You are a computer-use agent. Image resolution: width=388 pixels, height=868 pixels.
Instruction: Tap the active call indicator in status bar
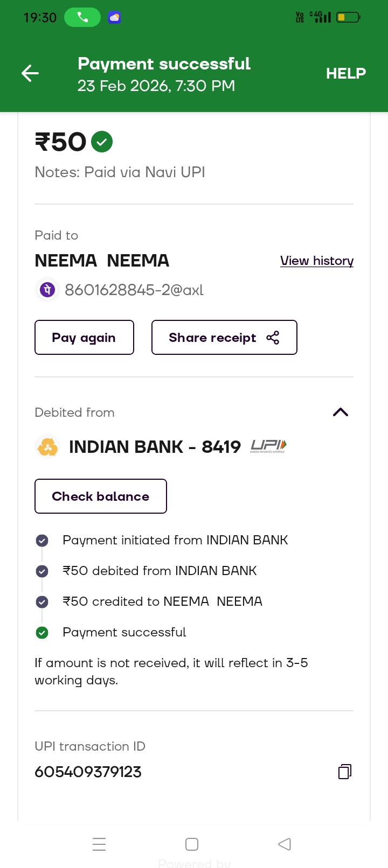pos(82,18)
